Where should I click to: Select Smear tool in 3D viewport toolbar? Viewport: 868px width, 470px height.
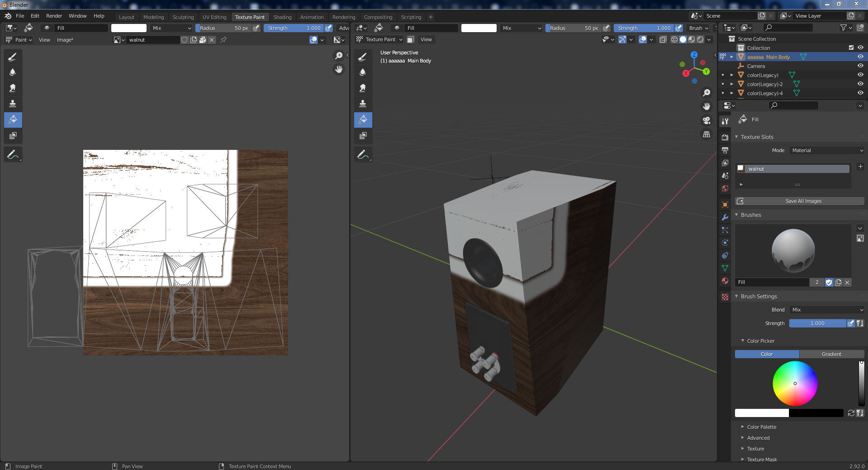tap(363, 88)
